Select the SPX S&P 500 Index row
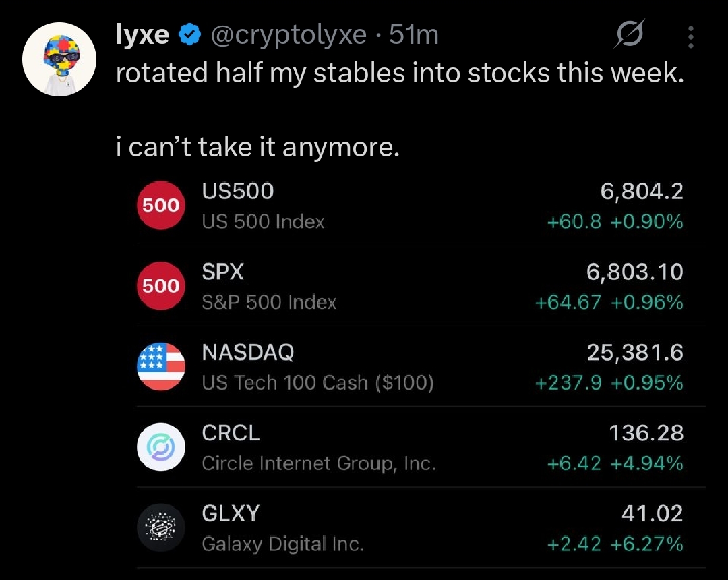Image resolution: width=728 pixels, height=580 pixels. (x=404, y=286)
